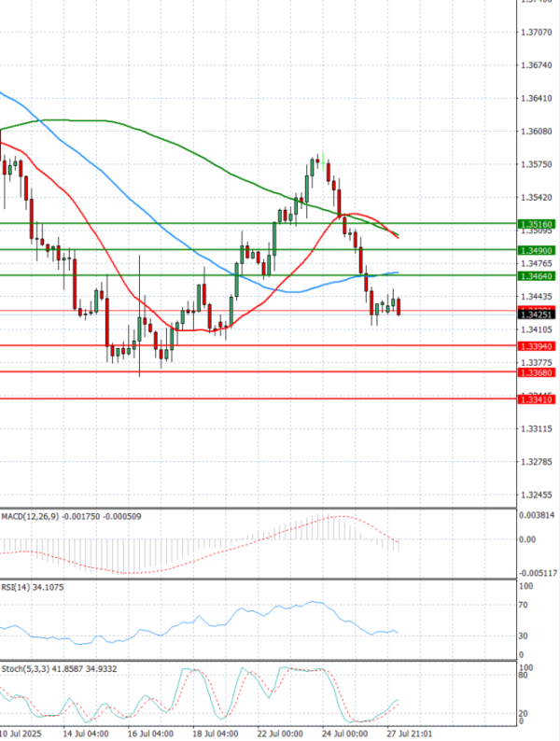Click the 22 Jul 00:00 time label
This screenshot has width=560, height=741.
pyautogui.click(x=280, y=734)
